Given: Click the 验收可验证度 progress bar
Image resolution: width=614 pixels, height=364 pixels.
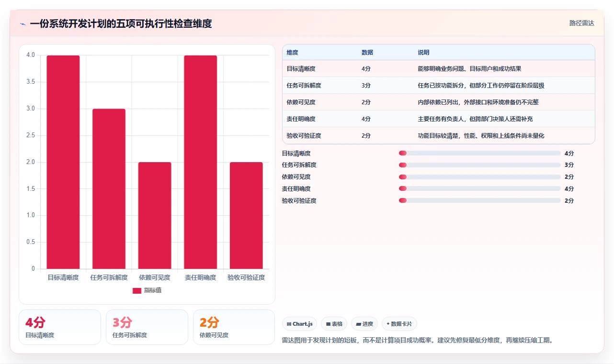Looking at the screenshot, I should point(479,201).
